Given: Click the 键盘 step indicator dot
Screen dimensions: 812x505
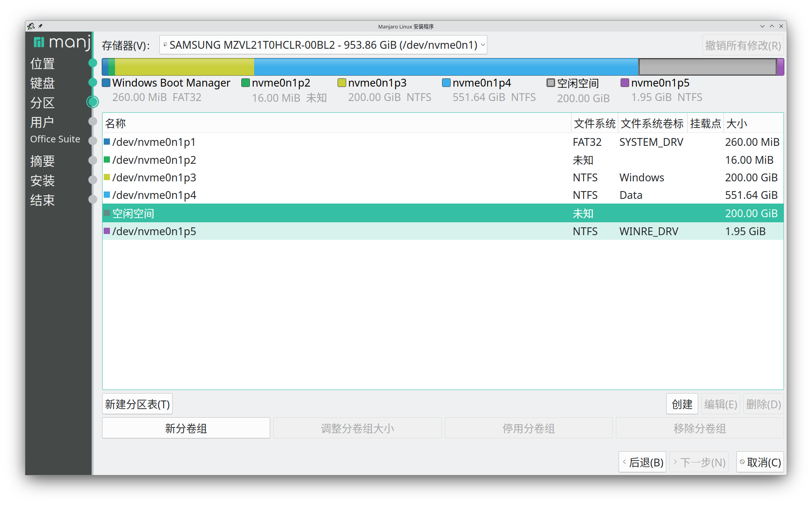Looking at the screenshot, I should tap(92, 82).
